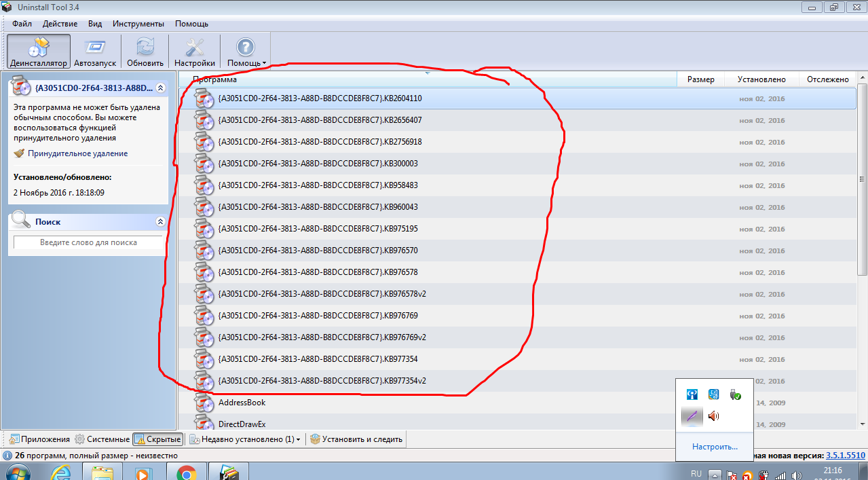This screenshot has width=868, height=480.
Task: Click the network signal taskbar tray icon
Action: pyautogui.click(x=780, y=475)
